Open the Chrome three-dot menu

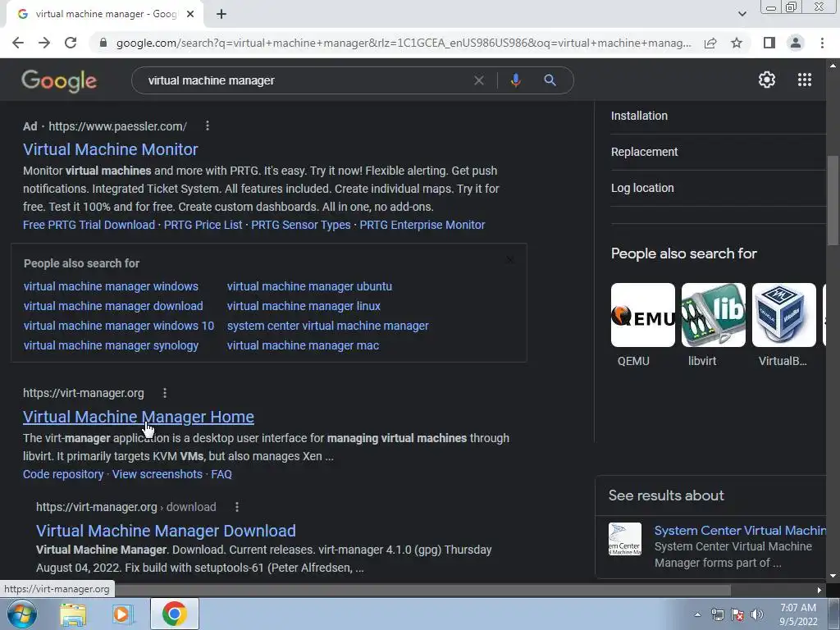click(x=822, y=43)
